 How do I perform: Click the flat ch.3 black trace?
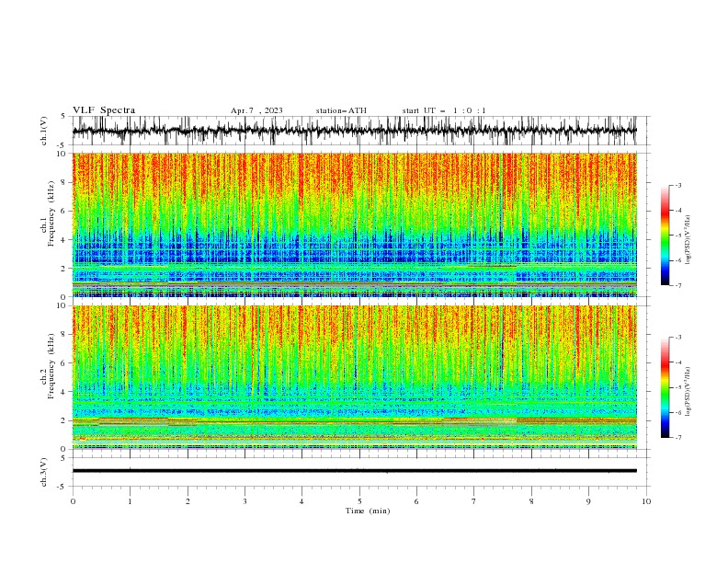click(x=354, y=471)
